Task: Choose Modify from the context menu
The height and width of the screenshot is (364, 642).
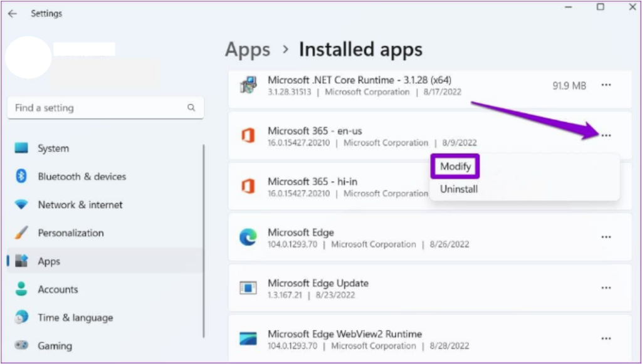Action: 455,167
